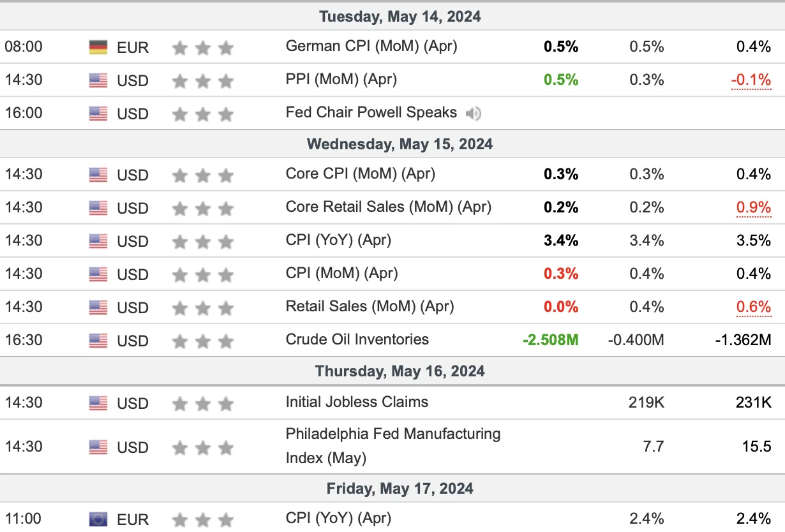Open the Philadelphia Fed Manufacturing Index (May) event
785x532 pixels.
click(x=393, y=446)
